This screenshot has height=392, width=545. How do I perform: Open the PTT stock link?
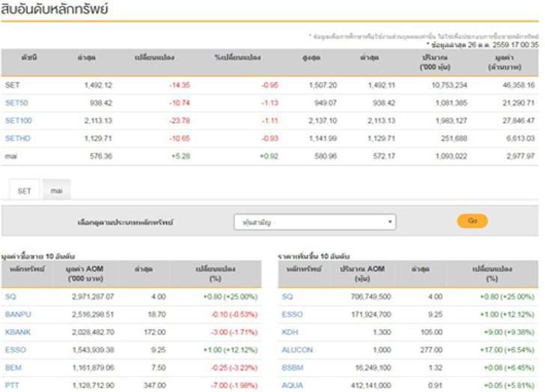tap(12, 385)
